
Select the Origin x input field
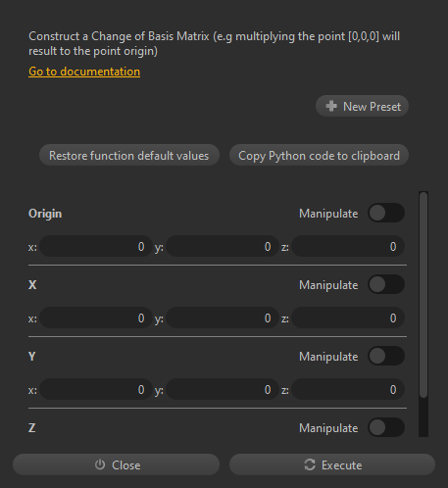coord(96,246)
